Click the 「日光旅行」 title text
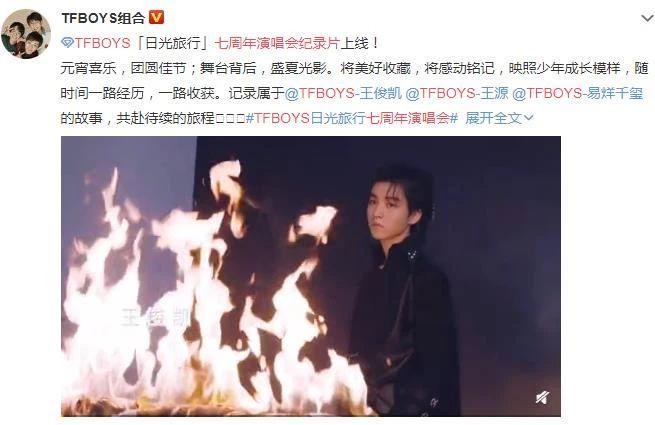 click(173, 43)
